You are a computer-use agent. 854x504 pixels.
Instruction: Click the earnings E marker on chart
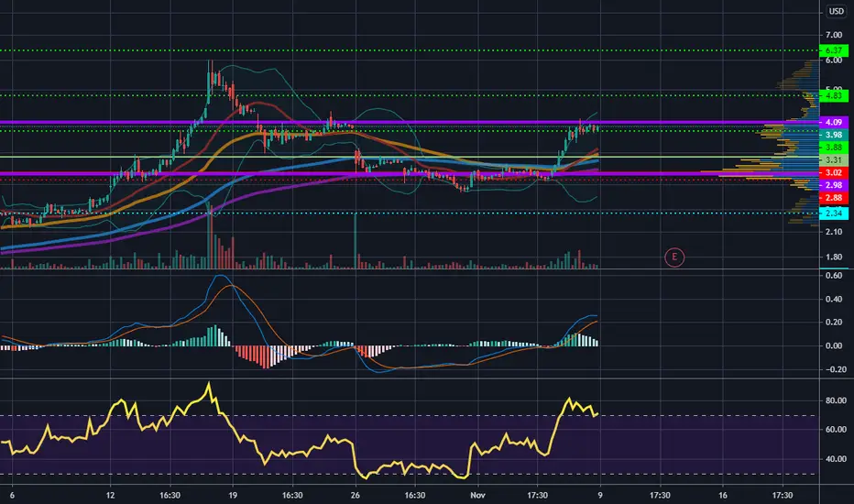674,257
